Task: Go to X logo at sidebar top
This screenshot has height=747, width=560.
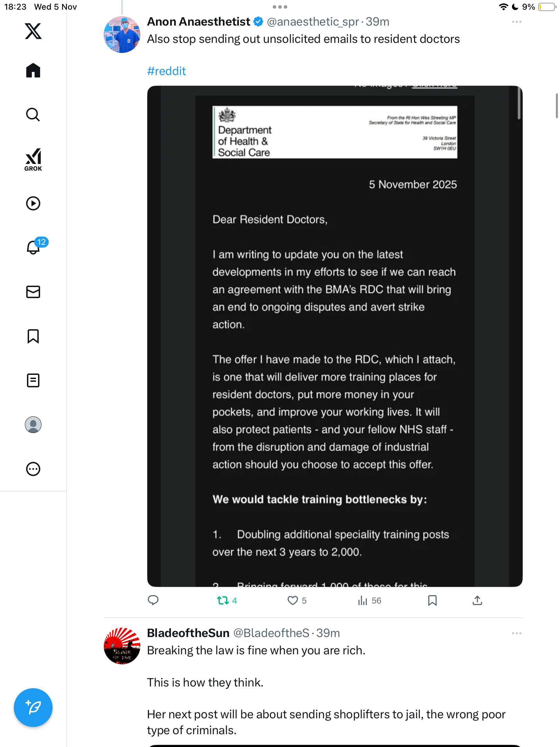Action: 33,31
